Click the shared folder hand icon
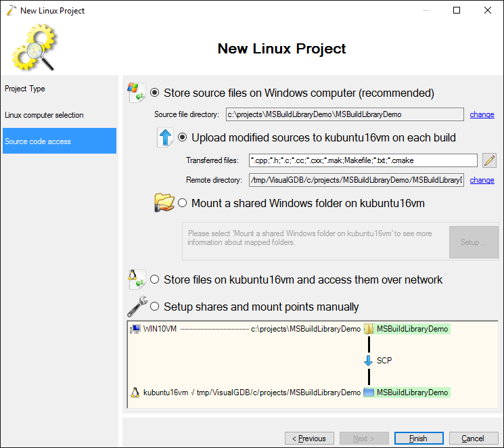This screenshot has width=504, height=448. click(164, 202)
